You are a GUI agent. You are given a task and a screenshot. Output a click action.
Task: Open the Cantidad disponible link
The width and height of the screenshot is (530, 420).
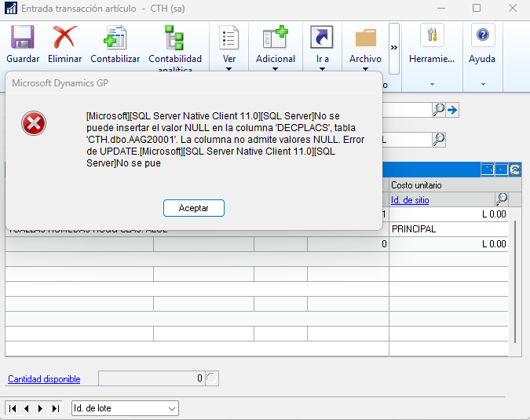(x=44, y=379)
